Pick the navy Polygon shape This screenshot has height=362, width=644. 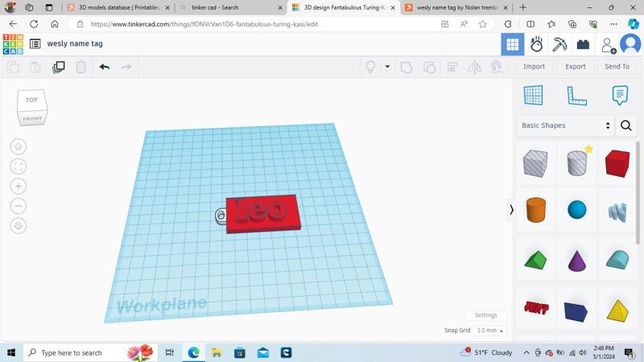pos(576,311)
